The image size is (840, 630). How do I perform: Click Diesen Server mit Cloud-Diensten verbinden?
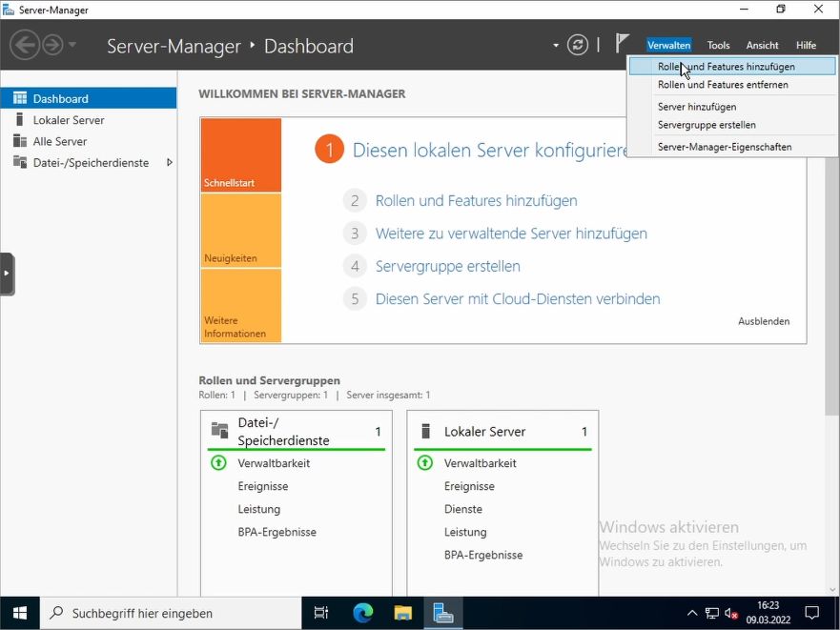pyautogui.click(x=518, y=299)
